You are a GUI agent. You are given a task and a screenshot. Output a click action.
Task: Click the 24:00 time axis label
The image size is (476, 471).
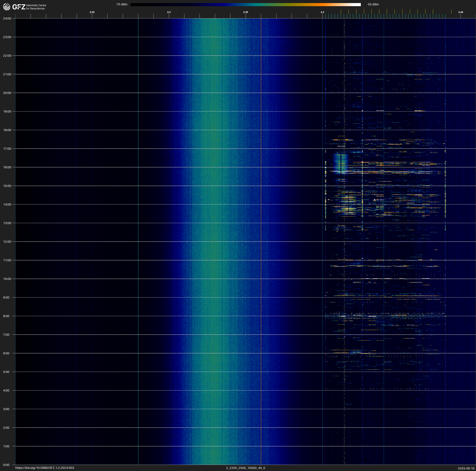(7, 18)
